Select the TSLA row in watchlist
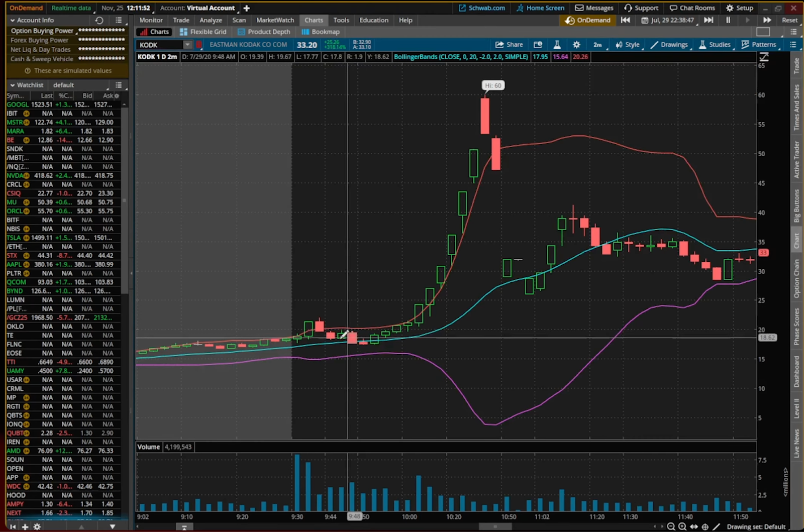The height and width of the screenshot is (532, 804). (x=63, y=238)
